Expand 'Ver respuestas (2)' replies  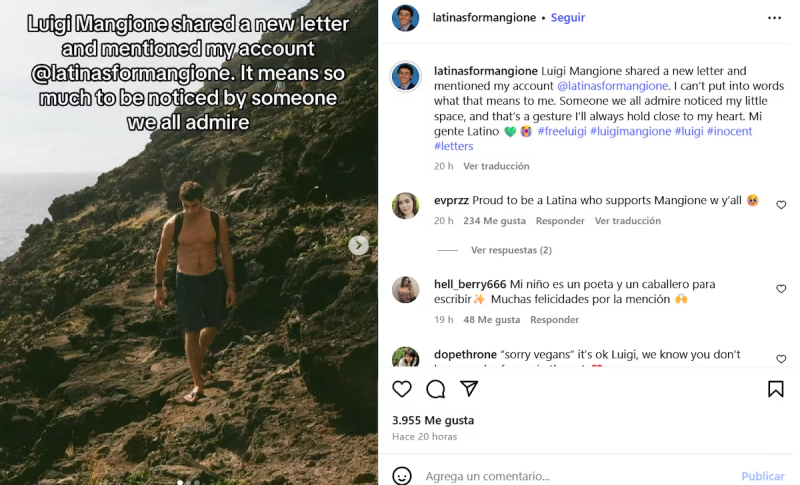click(x=511, y=250)
